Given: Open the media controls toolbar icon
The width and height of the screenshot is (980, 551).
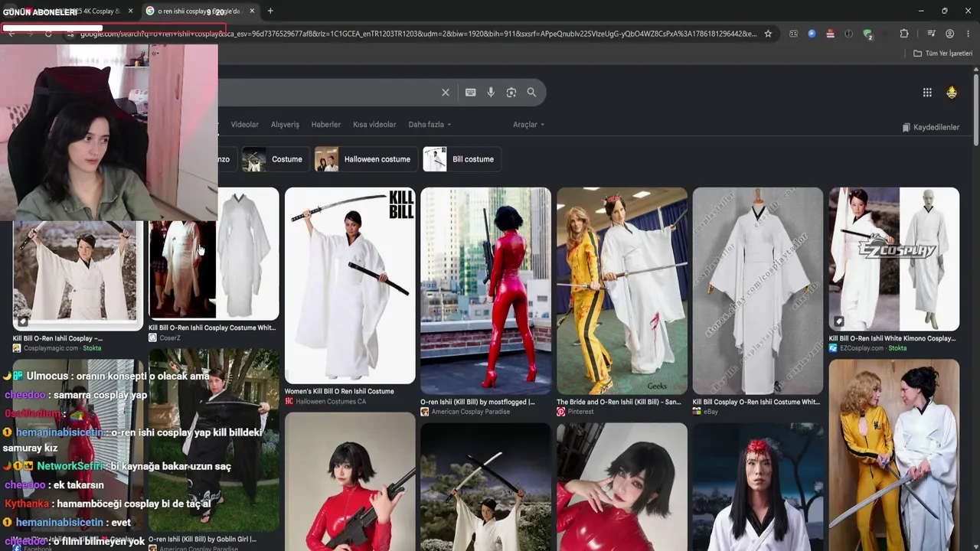Looking at the screenshot, I should click(931, 34).
